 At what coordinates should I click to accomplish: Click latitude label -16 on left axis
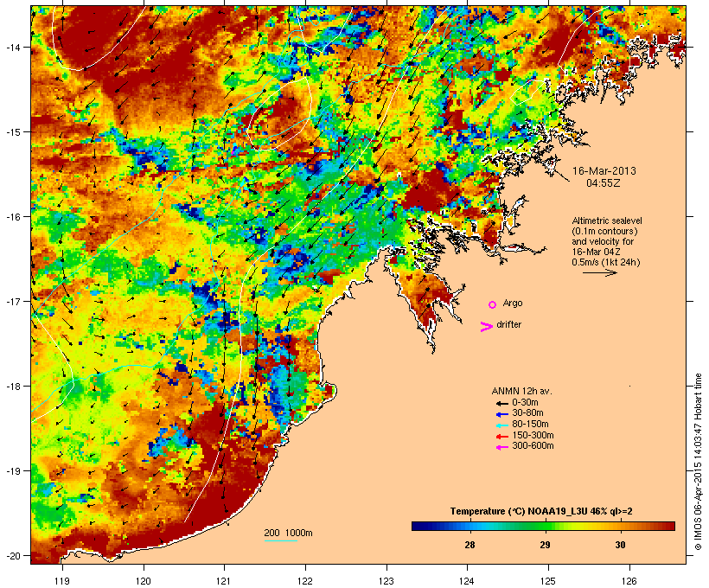pos(12,217)
